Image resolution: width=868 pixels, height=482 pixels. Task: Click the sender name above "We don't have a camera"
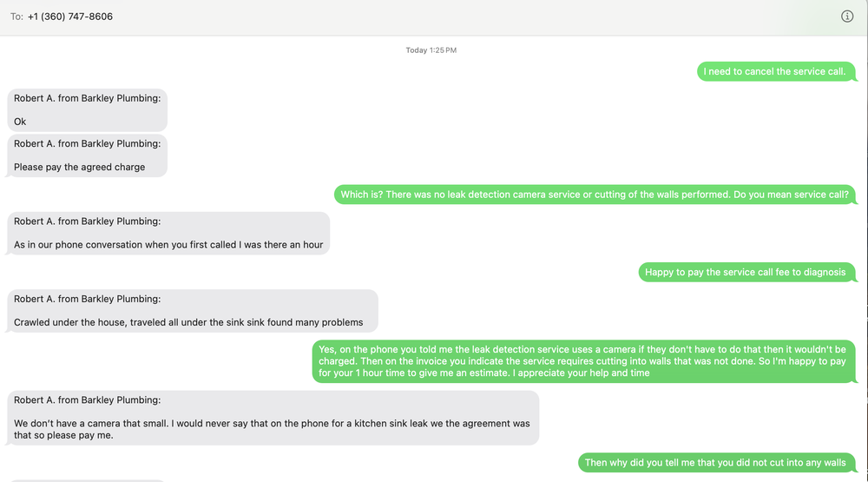tap(87, 400)
